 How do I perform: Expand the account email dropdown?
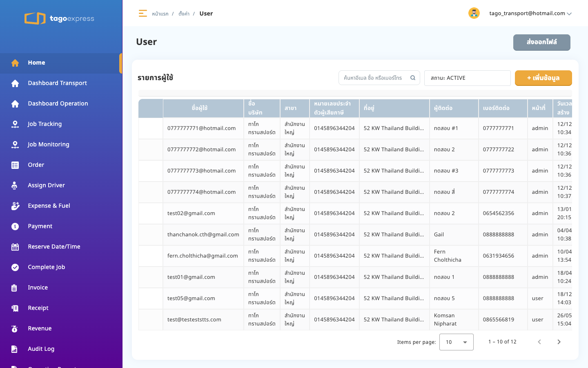coord(569,13)
